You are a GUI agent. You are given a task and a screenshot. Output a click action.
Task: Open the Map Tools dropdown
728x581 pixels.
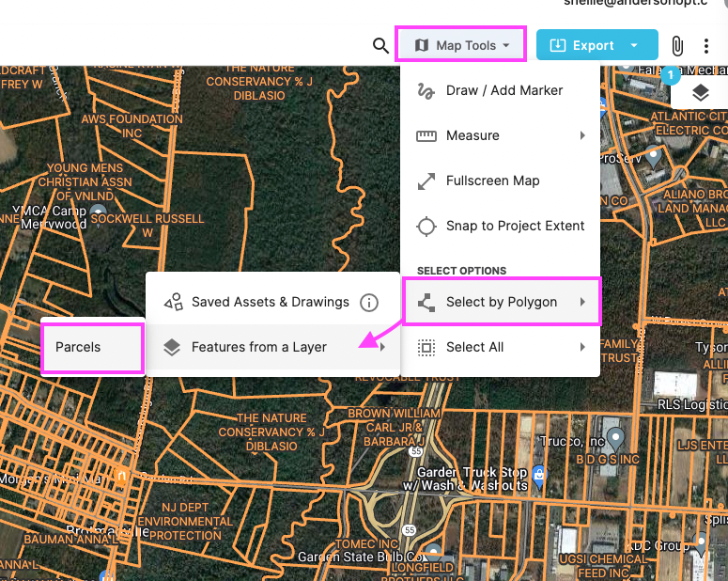(x=460, y=44)
